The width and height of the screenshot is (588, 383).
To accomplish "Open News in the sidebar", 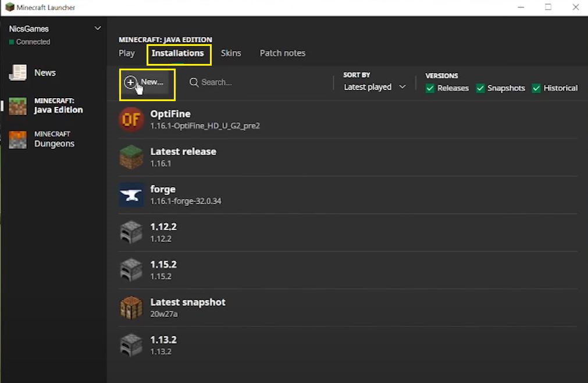I will (x=45, y=73).
